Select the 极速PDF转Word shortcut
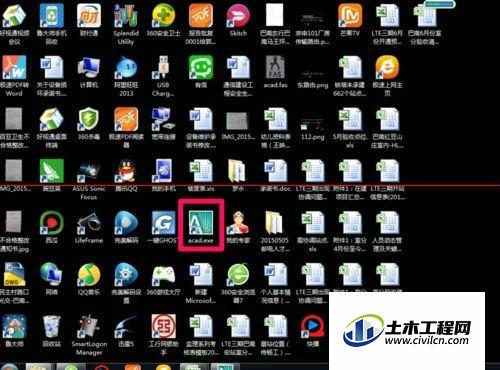Image resolution: width=500 pixels, height=370 pixels. 14,67
